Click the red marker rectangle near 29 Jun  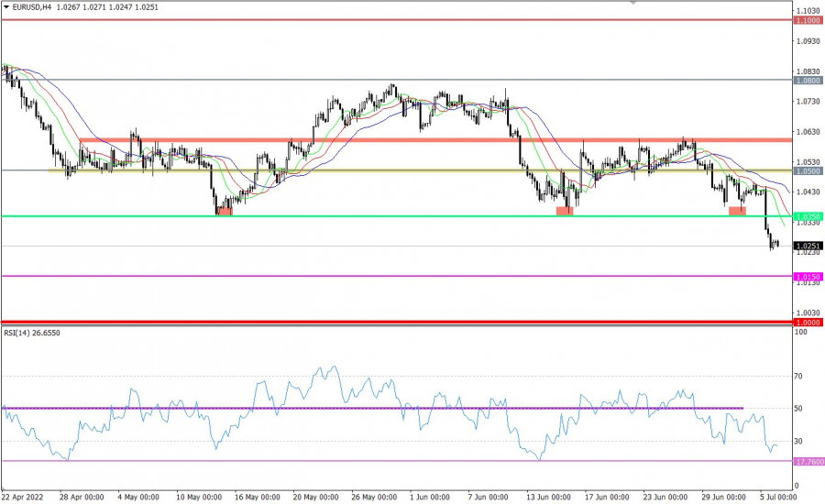(737, 212)
